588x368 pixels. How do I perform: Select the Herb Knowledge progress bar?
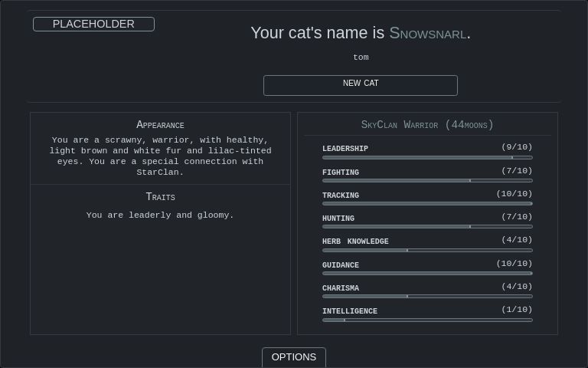click(427, 250)
